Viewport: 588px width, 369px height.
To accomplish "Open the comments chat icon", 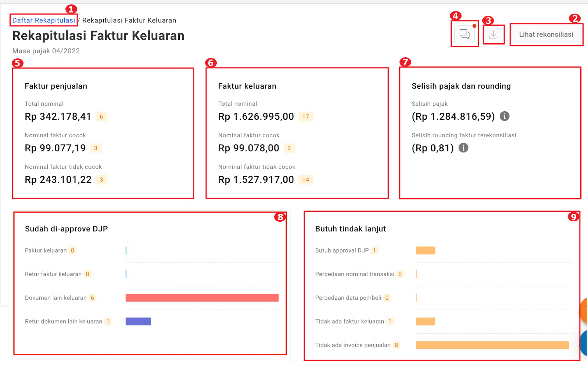I will [465, 34].
